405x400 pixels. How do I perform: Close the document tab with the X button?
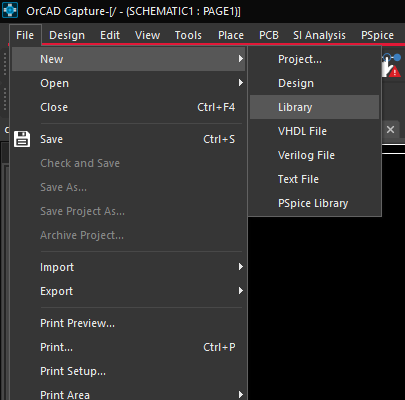[x=390, y=129]
